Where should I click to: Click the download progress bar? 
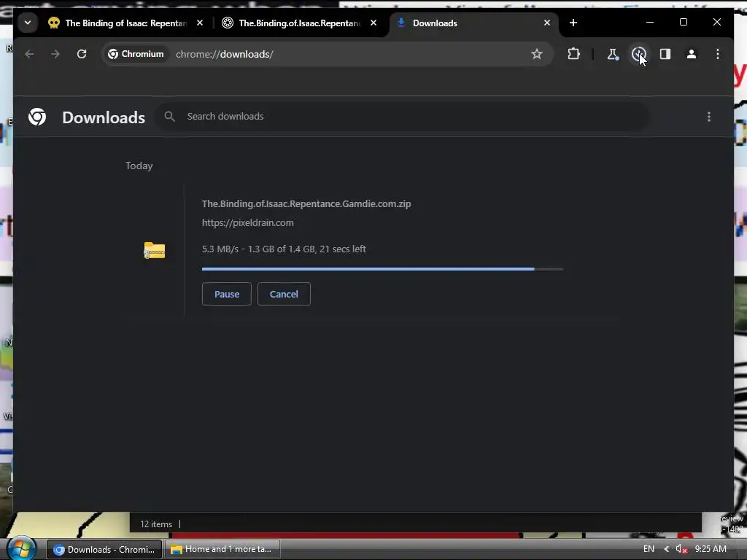(382, 269)
